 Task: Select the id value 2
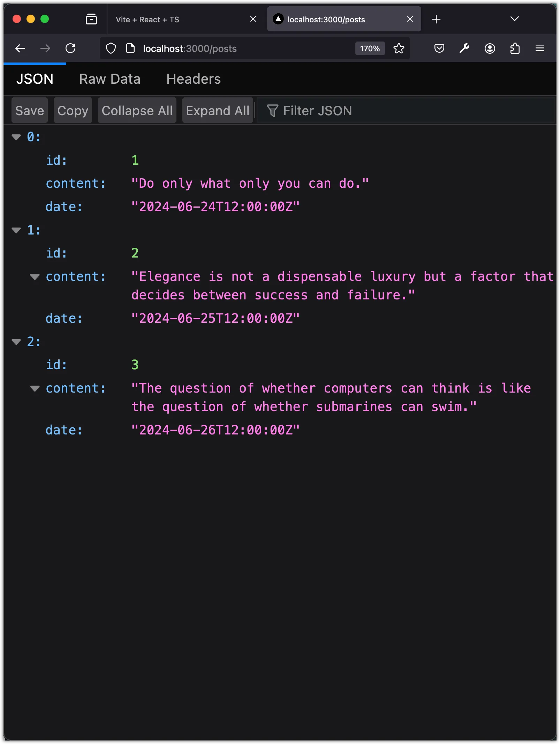tap(135, 253)
